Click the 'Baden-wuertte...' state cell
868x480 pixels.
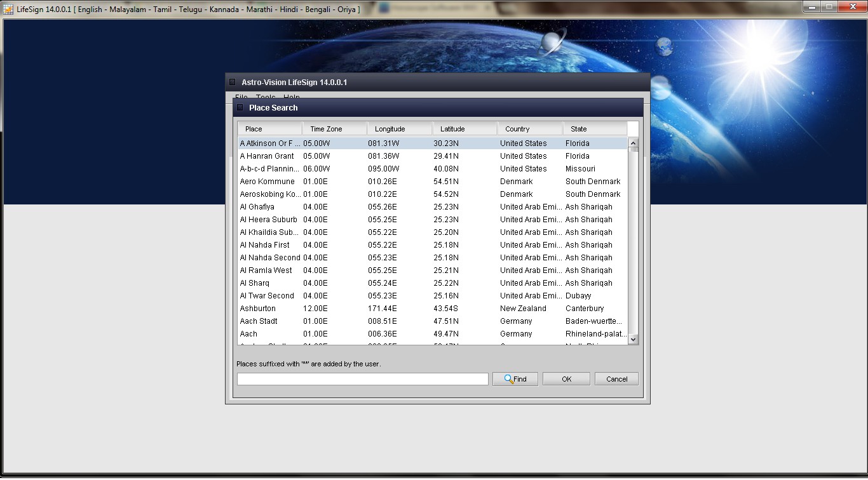[x=594, y=321]
